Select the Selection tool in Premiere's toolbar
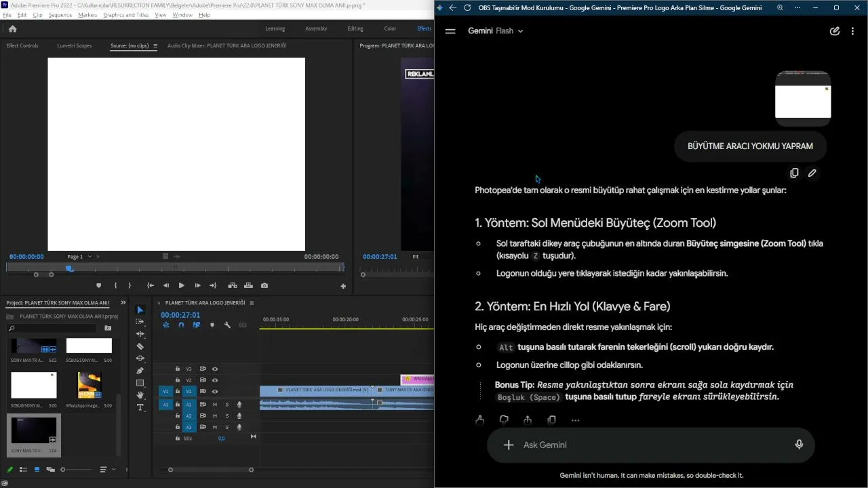 pos(140,310)
